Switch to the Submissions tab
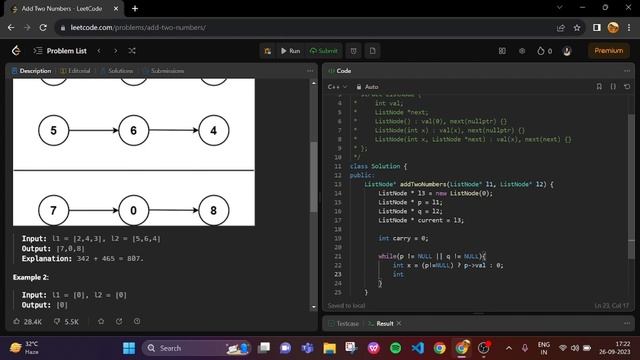The height and width of the screenshot is (360, 640). [x=164, y=71]
